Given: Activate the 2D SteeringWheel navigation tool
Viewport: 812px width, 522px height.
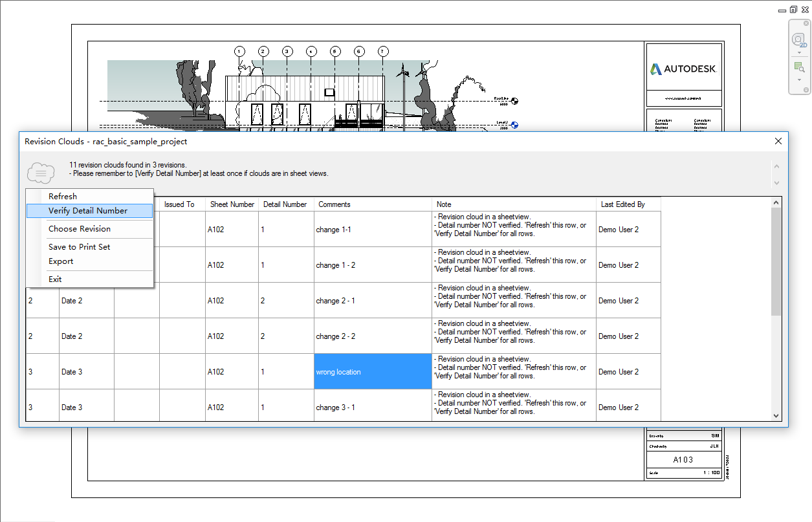Looking at the screenshot, I should 798,38.
